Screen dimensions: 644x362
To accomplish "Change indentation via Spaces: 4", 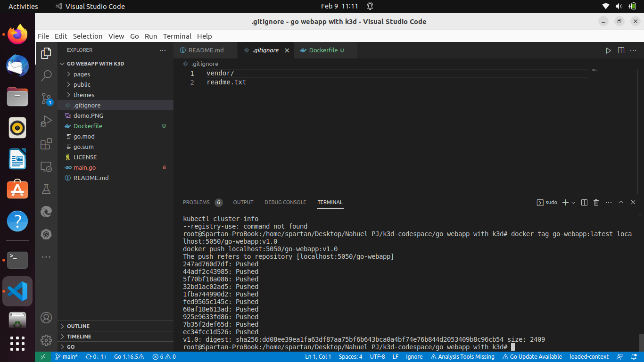I will coord(351,357).
